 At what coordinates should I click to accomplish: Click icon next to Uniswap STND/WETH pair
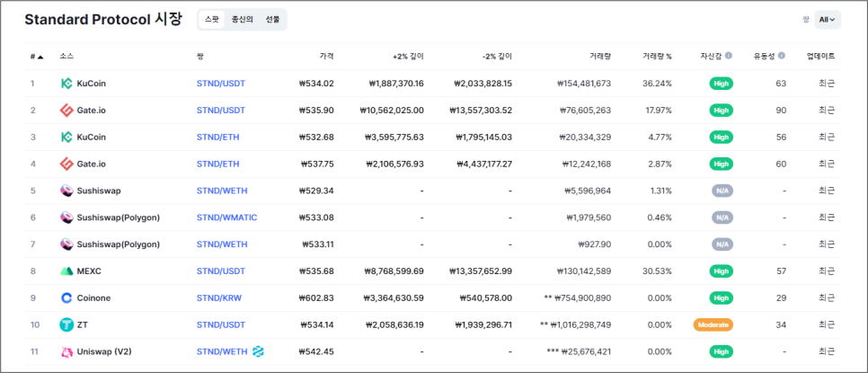pyautogui.click(x=258, y=351)
